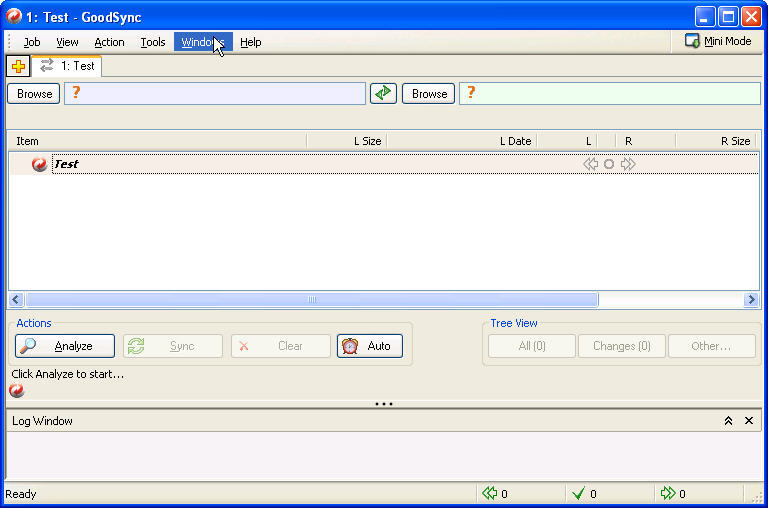Open the Other... tree view options
The width and height of the screenshot is (768, 508).
[712, 346]
